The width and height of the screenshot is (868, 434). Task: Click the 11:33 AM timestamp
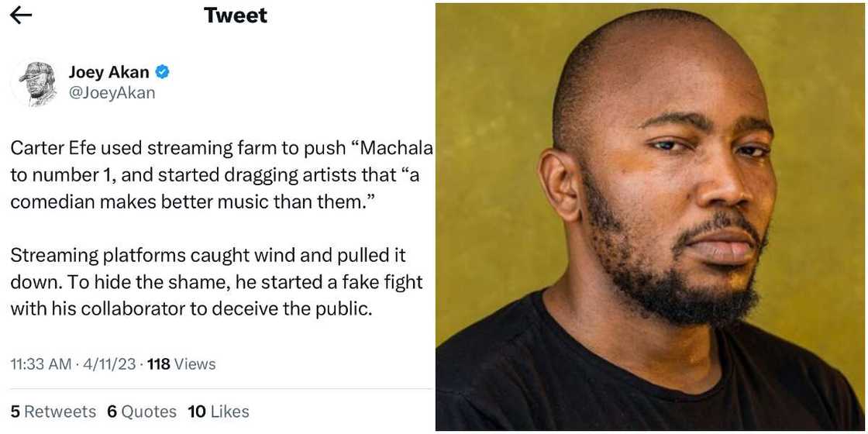tap(41, 363)
